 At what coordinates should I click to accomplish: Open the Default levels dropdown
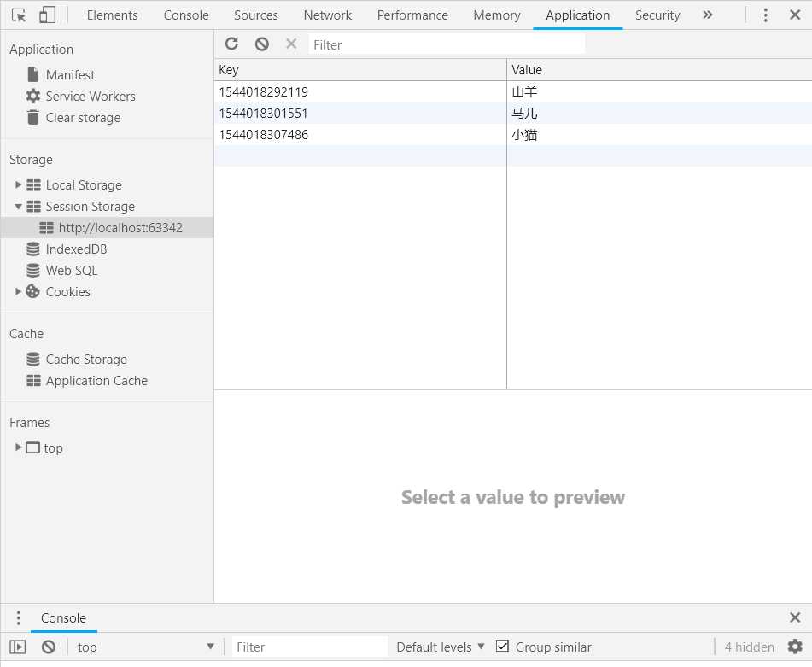[x=441, y=647]
